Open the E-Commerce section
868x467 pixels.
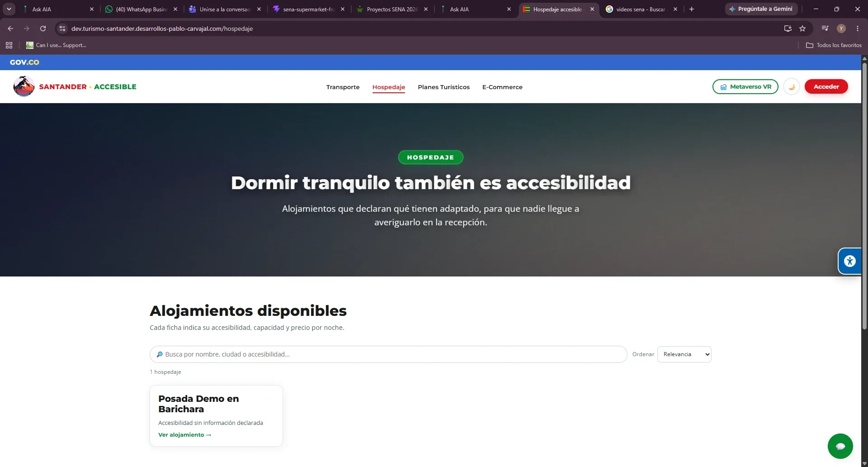(502, 87)
